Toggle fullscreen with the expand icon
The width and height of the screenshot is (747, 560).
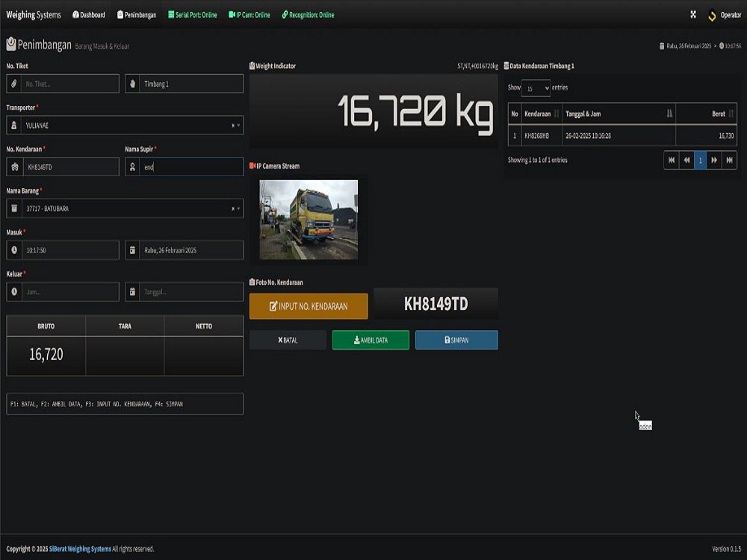tap(693, 15)
